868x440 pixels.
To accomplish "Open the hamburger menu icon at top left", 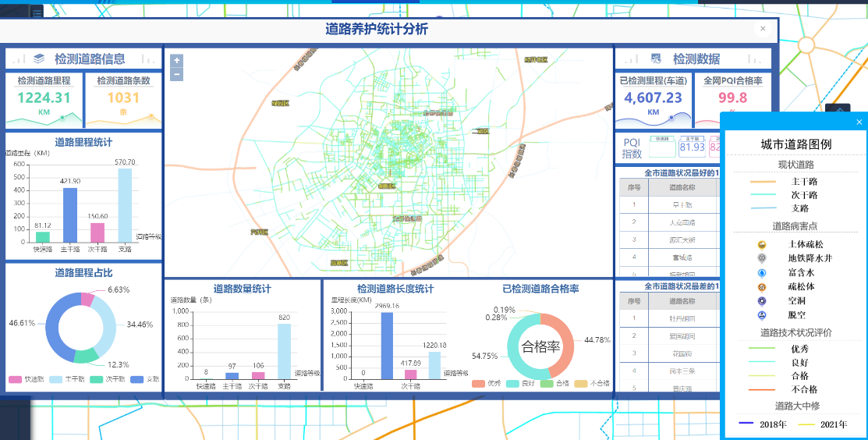I will (37, 11).
